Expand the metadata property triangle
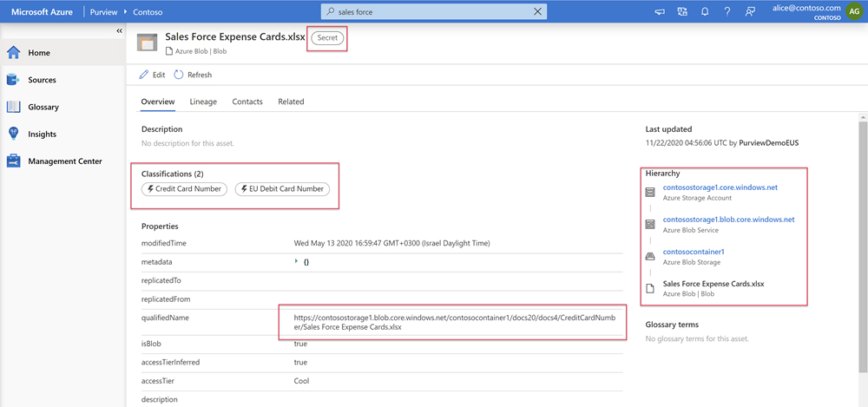Viewport: 868px width, 407px height. coord(297,261)
